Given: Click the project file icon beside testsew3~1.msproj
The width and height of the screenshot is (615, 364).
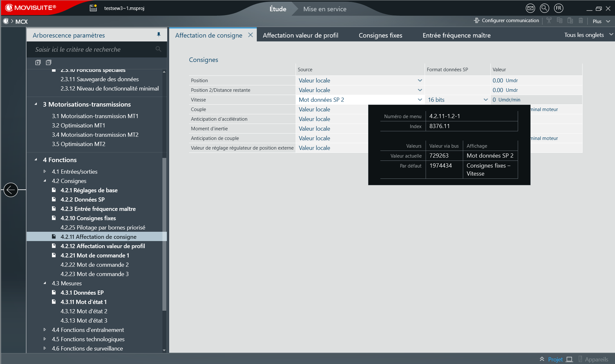Looking at the screenshot, I should (93, 8).
